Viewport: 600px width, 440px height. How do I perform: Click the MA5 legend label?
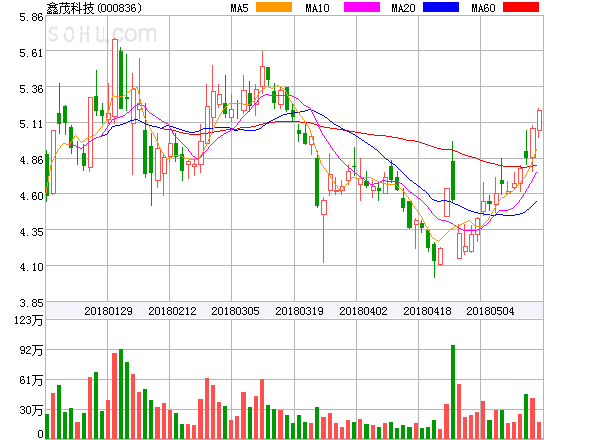[239, 8]
